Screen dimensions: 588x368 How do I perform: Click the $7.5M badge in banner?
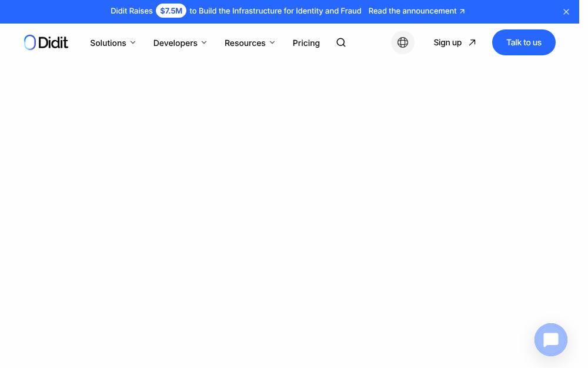tap(171, 11)
